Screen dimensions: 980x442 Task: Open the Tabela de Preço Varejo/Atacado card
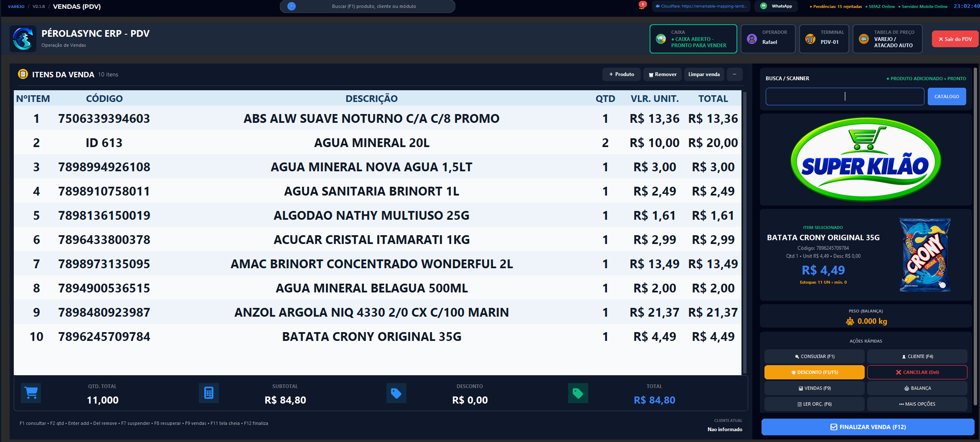pyautogui.click(x=887, y=39)
